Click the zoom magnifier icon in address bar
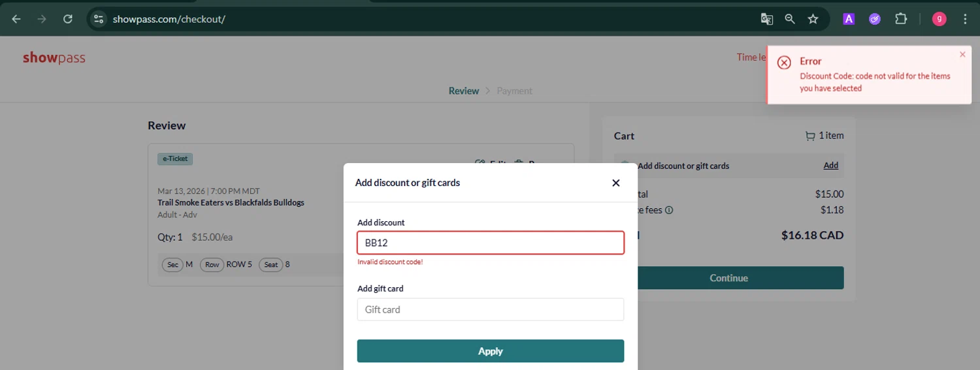Screen dimensions: 980x370 (790, 19)
